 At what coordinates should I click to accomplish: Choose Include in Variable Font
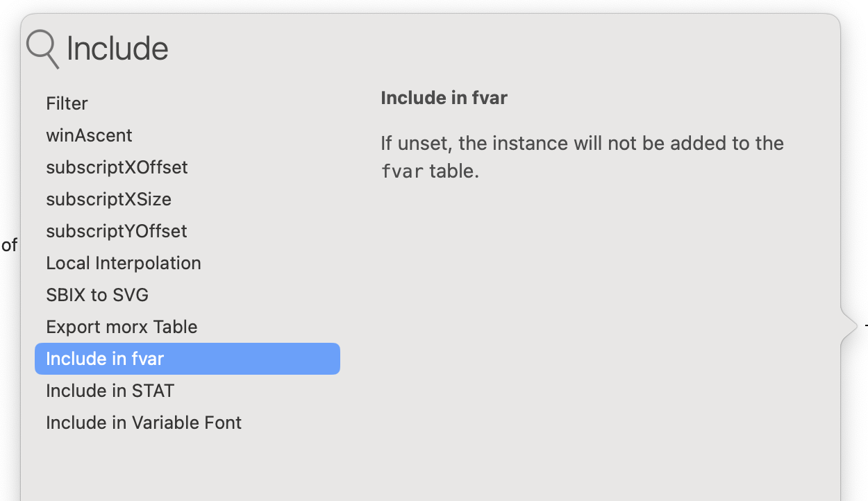tap(144, 423)
